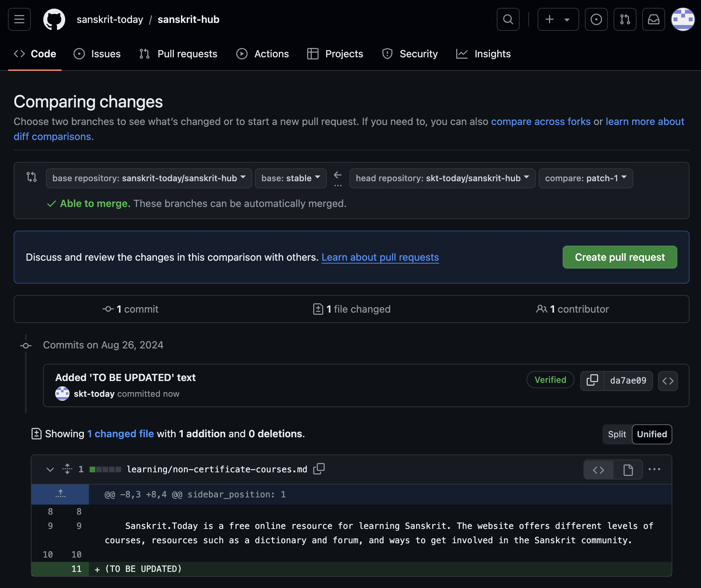The image size is (701, 588).
Task: Browse repository at commit da7ae09
Action: click(x=668, y=381)
